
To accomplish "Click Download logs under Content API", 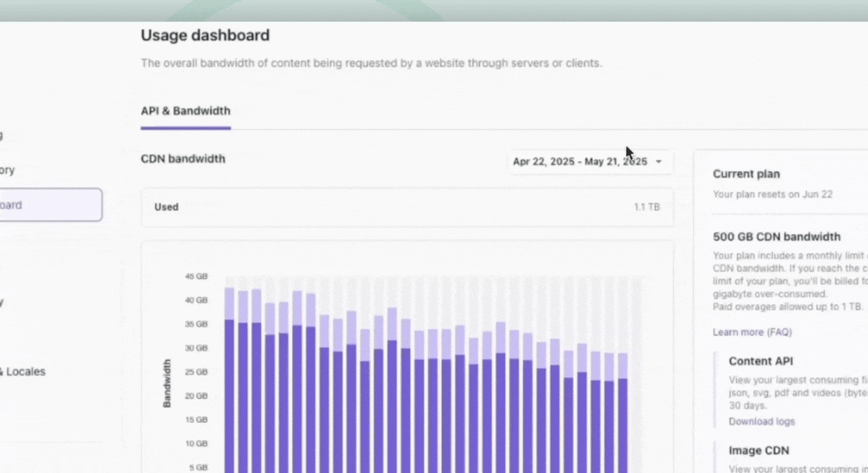I will coord(761,422).
